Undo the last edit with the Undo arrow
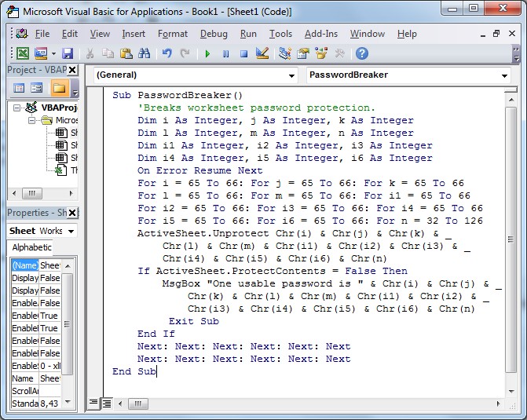 pyautogui.click(x=167, y=53)
